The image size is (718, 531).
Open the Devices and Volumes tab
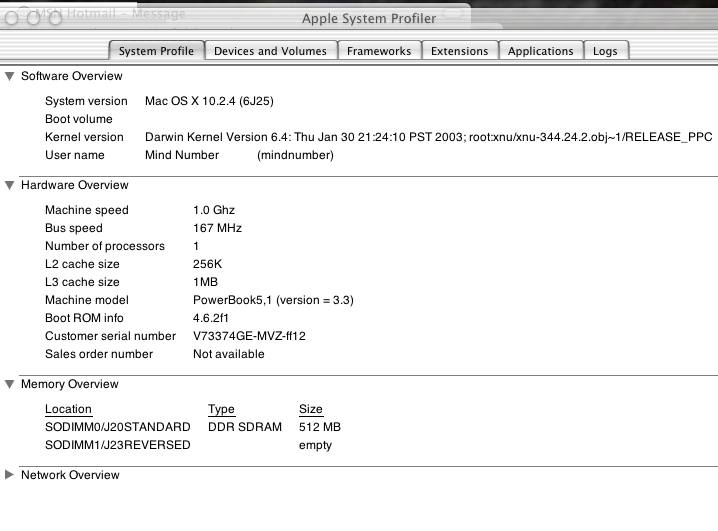(x=270, y=50)
